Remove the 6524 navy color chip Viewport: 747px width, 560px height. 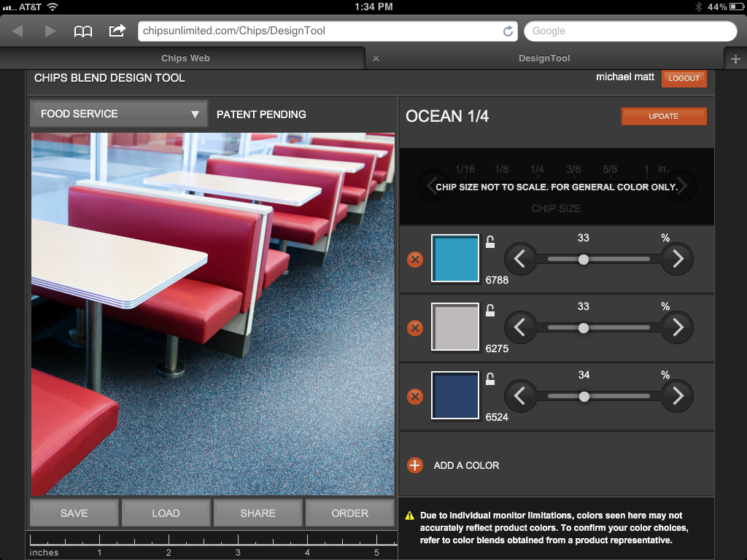[x=414, y=397]
